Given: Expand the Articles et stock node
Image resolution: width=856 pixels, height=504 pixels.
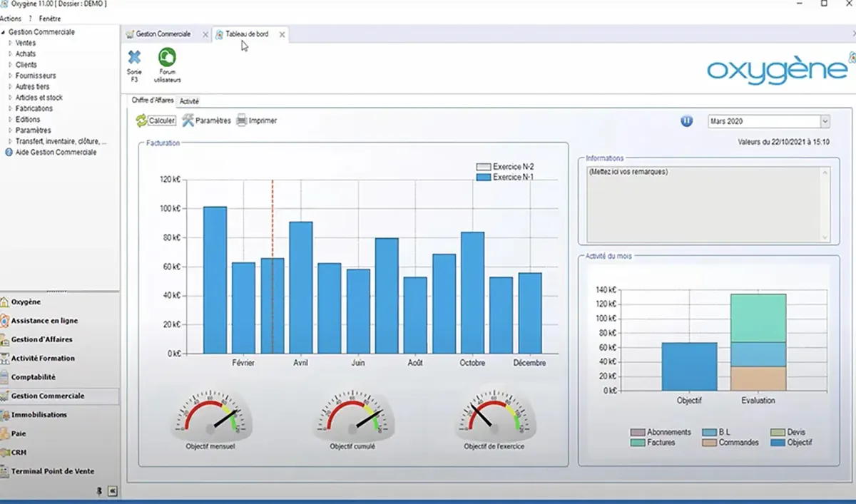Looking at the screenshot, I should coord(10,98).
